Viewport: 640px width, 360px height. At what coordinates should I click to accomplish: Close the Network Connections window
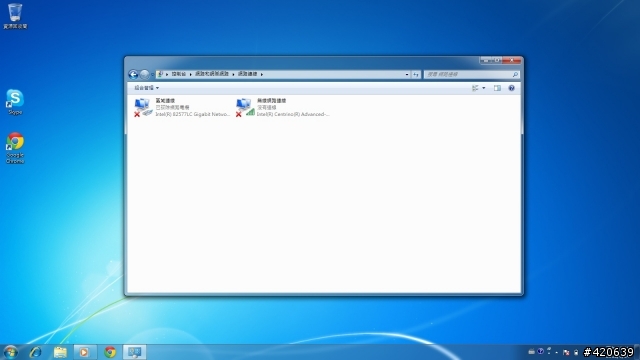tap(512, 60)
